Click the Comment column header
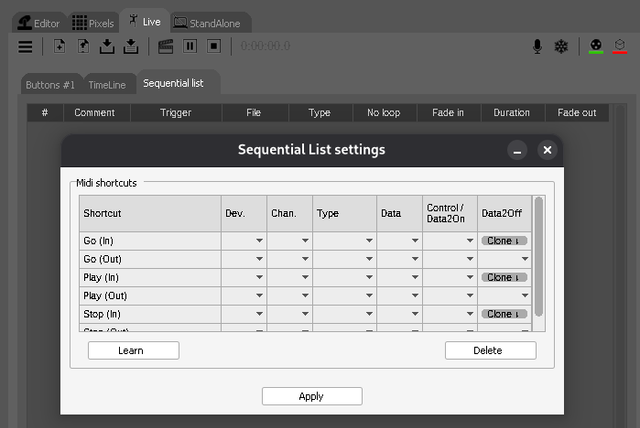Viewport: 640px width, 428px height. [96, 113]
